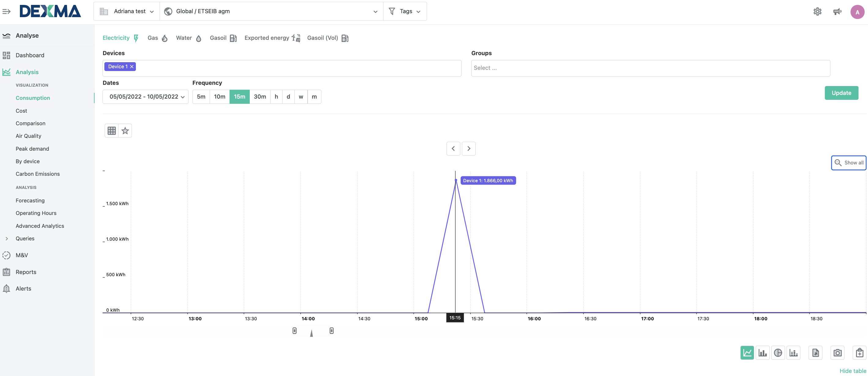Remove the Device 1 tag
This screenshot has height=376, width=868.
(132, 66)
